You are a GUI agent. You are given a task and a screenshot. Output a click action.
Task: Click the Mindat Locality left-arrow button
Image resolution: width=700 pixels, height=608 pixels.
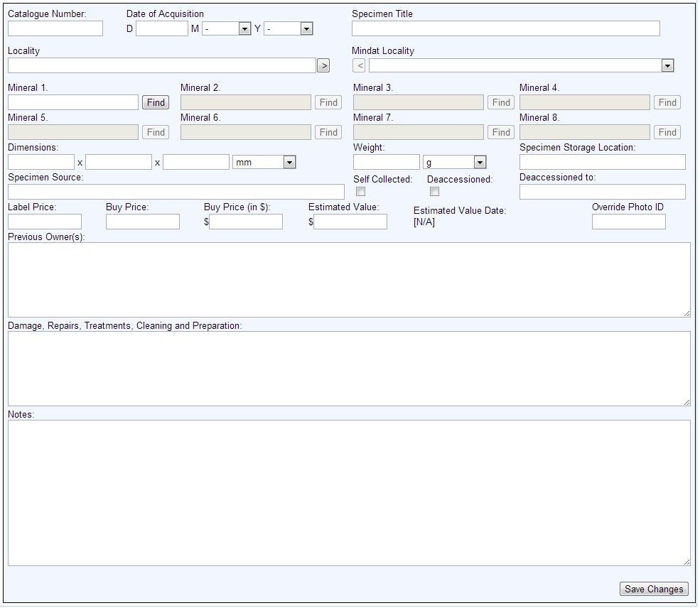pyautogui.click(x=360, y=65)
